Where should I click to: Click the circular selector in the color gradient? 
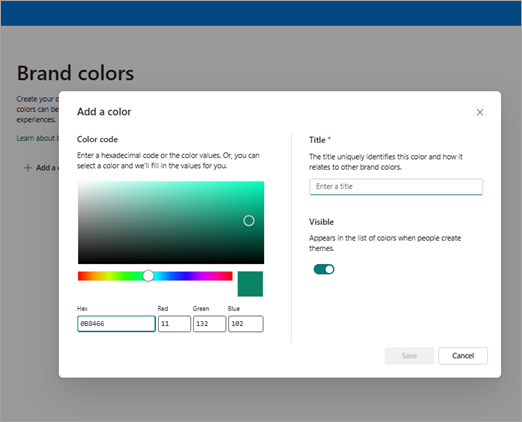coord(249,221)
